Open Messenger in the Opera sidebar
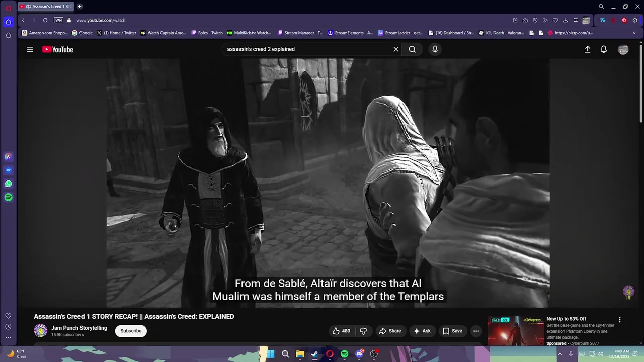 click(x=8, y=170)
